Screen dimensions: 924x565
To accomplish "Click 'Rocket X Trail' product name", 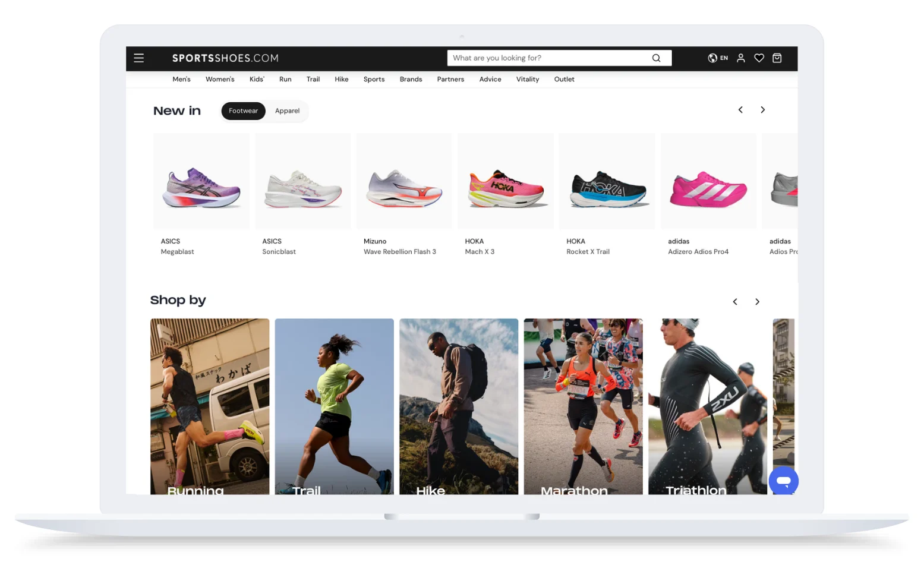I will (588, 252).
